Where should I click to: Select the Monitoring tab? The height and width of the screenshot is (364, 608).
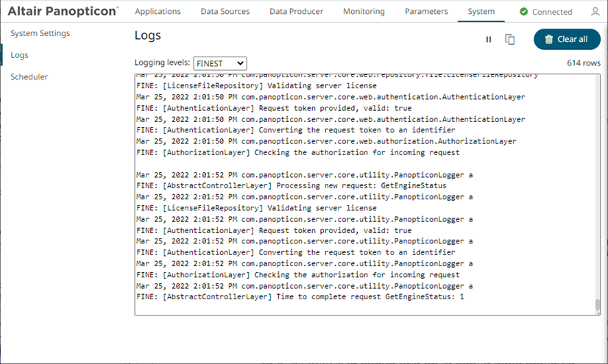click(364, 12)
